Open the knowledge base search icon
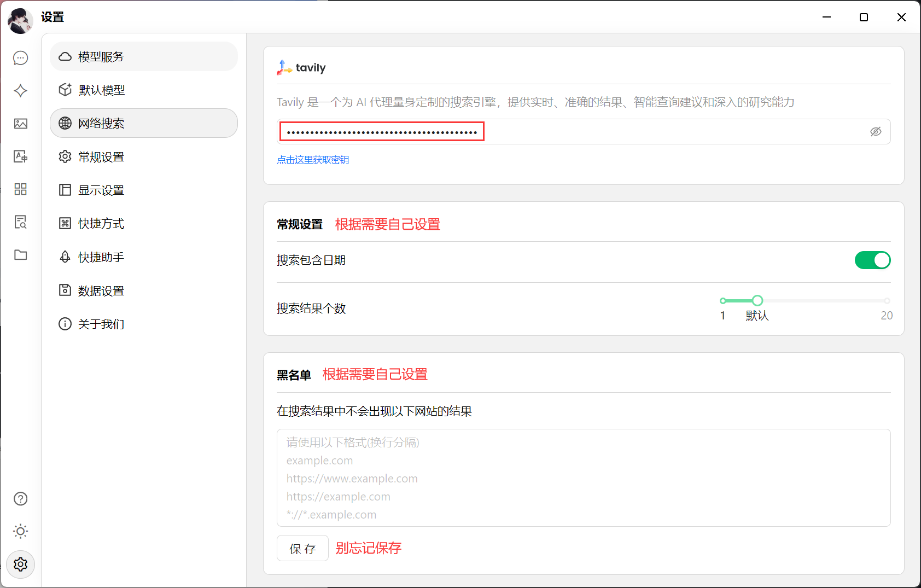 pyautogui.click(x=21, y=222)
